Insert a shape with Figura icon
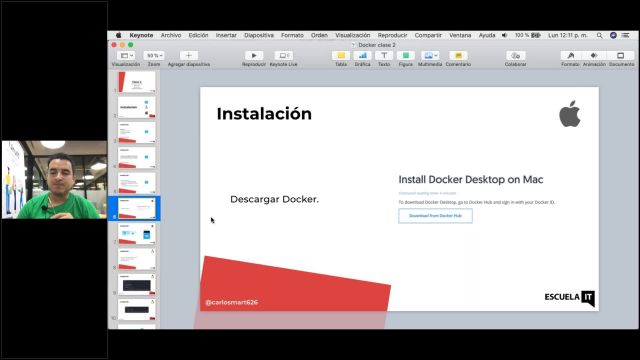This screenshot has width=640, height=360. tap(405, 56)
